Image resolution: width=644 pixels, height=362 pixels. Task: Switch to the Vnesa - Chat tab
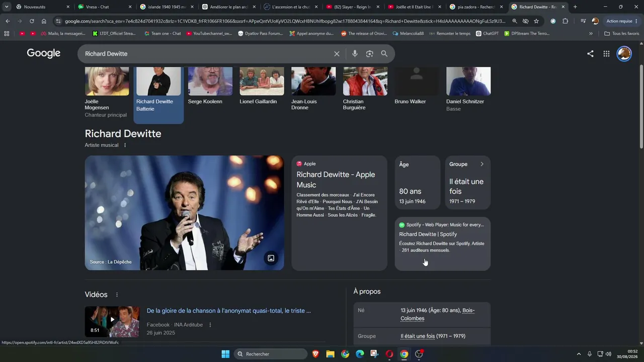104,7
